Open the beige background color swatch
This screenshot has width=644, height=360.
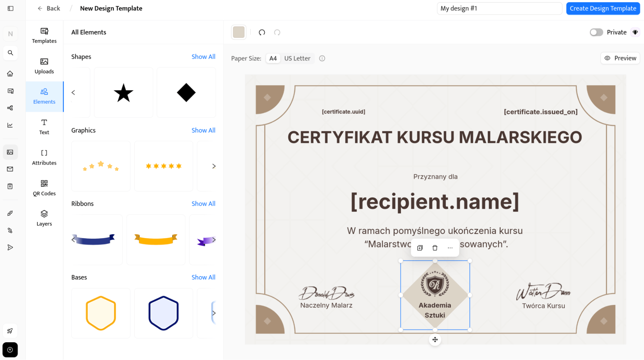[239, 32]
